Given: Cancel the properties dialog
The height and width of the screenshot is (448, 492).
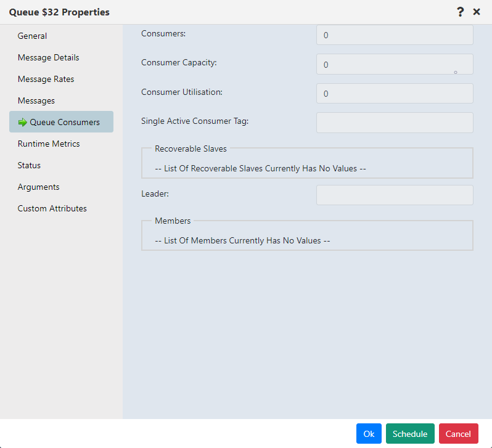Looking at the screenshot, I should [x=458, y=434].
